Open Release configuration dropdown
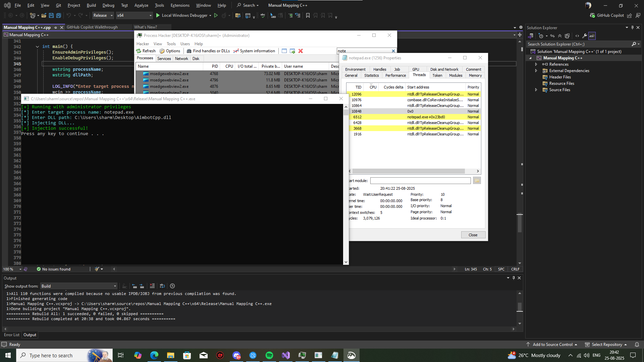This screenshot has height=362, width=644. 103,15
